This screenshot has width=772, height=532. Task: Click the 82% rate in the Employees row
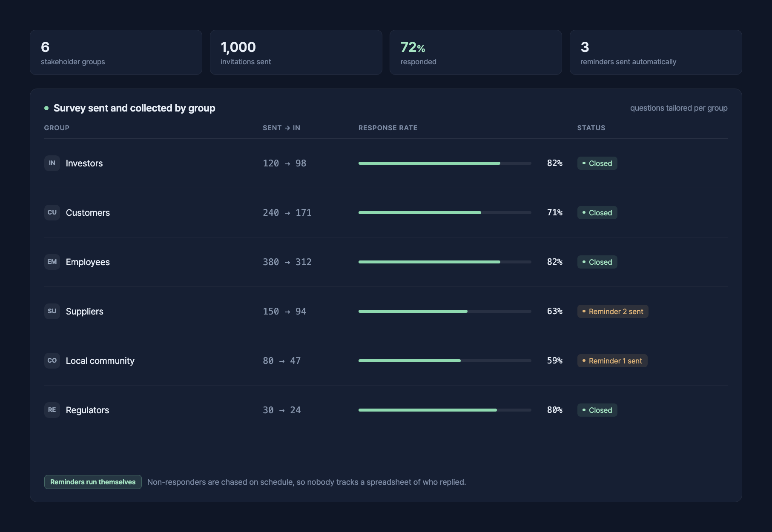click(555, 262)
